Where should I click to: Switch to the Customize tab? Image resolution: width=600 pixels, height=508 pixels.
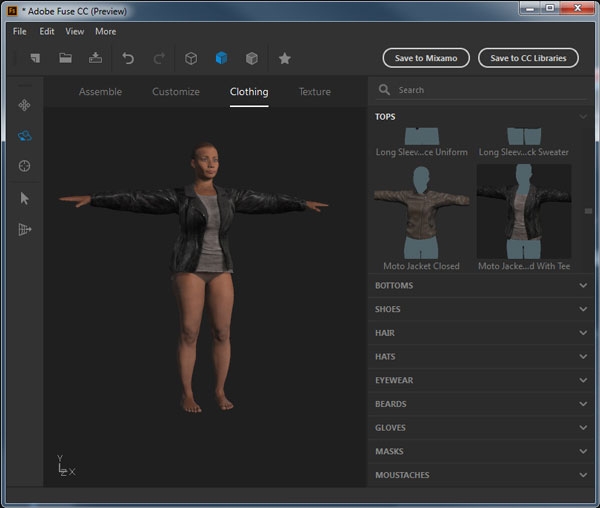tap(176, 92)
